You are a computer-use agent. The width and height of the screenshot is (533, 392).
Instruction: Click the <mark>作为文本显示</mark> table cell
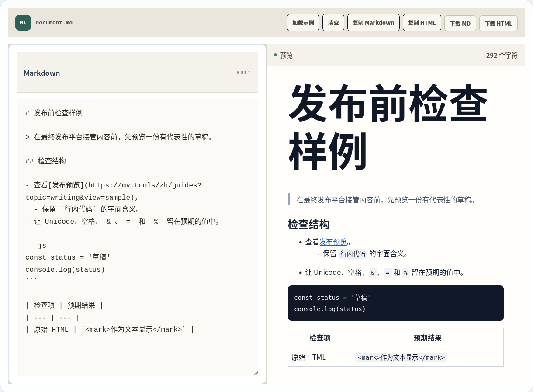coord(428,357)
